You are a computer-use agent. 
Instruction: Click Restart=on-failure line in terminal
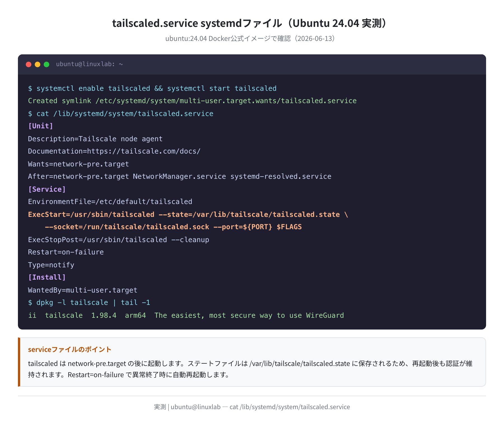point(66,252)
